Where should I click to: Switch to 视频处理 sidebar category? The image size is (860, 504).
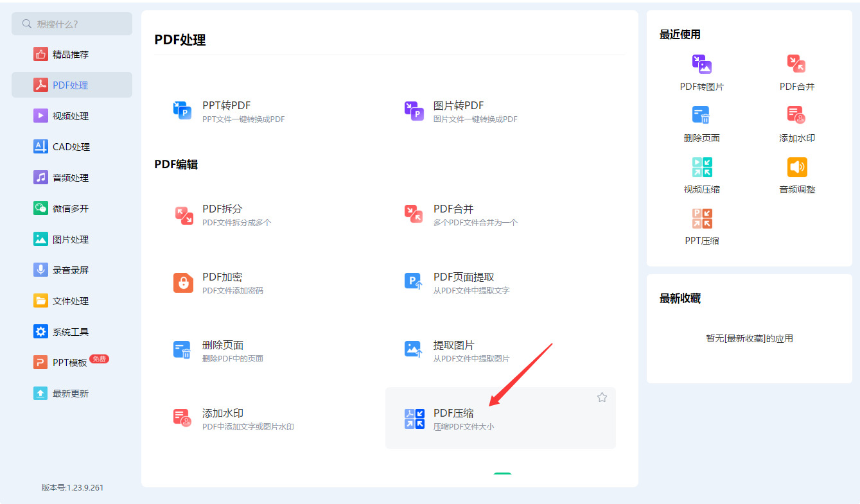pyautogui.click(x=72, y=116)
